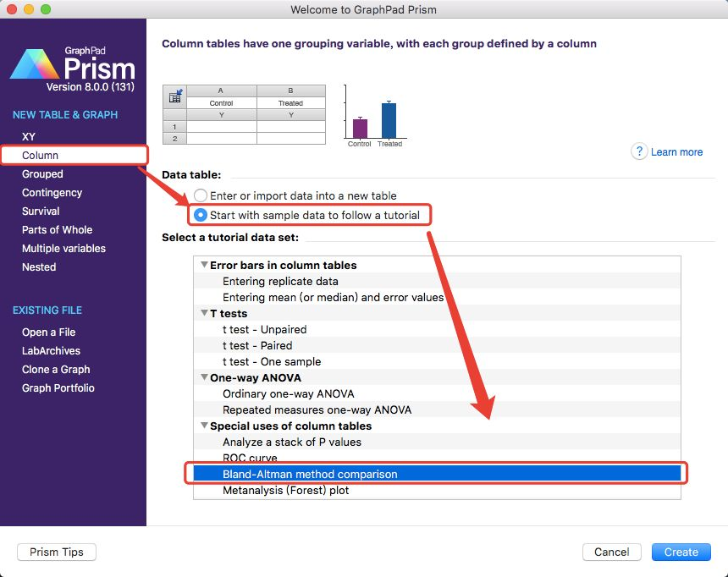The image size is (728, 577).
Task: Click the Learn more question mark icon
Action: (639, 151)
